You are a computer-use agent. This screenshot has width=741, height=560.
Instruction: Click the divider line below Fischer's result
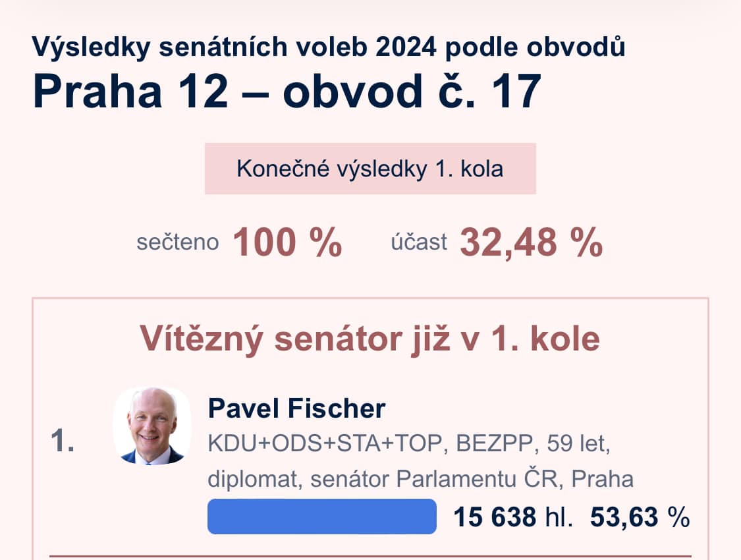click(370, 557)
